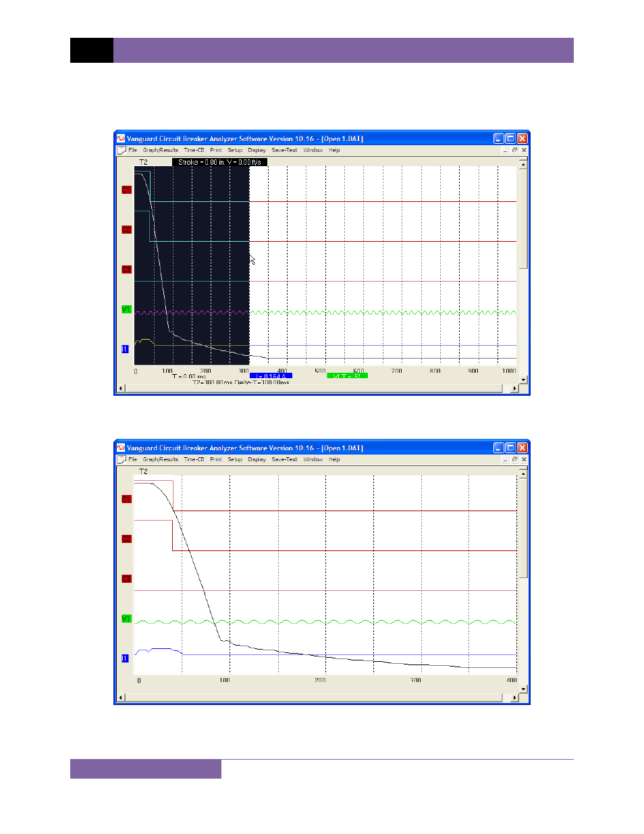
Task: Open the Window menu in the zoomed-graph window
Action: coord(313,459)
